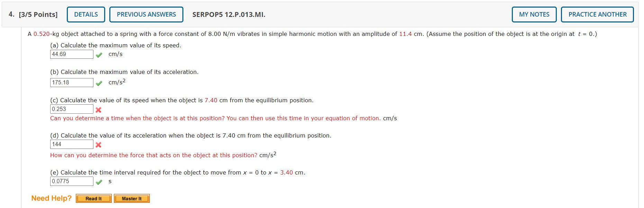Screen dimensions: 644x208
Task: Select the part (b) acceleration answer field
Action: coord(71,83)
